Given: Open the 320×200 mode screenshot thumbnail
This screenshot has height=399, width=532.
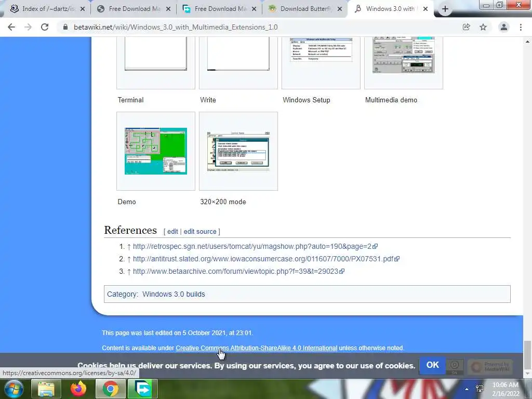Looking at the screenshot, I should coord(238,151).
